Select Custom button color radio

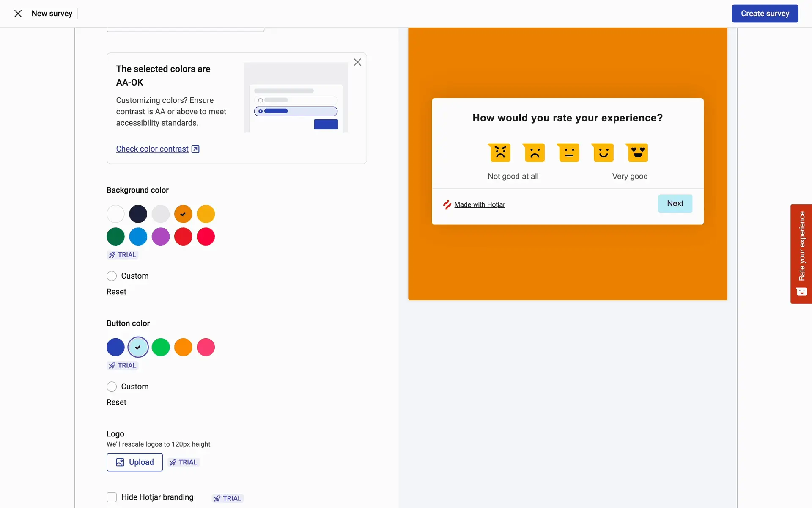[112, 387]
